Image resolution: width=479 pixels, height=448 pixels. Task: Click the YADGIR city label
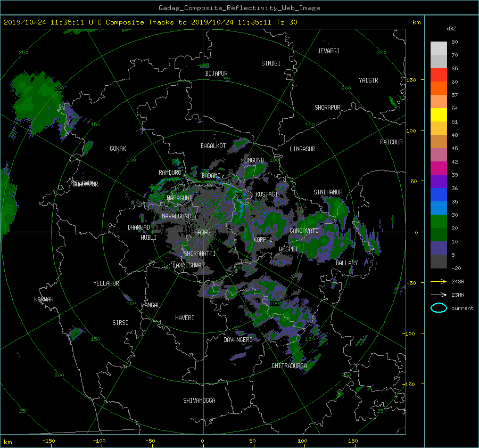point(368,80)
